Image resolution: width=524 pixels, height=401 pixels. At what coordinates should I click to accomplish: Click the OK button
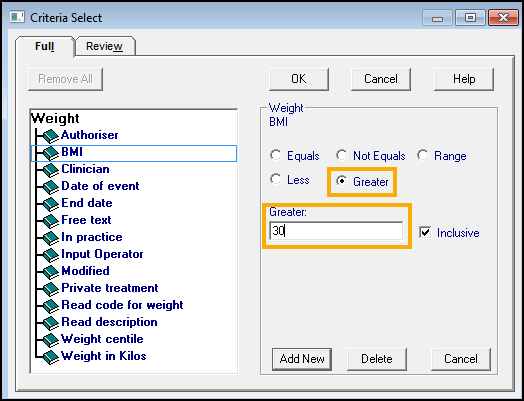[299, 79]
